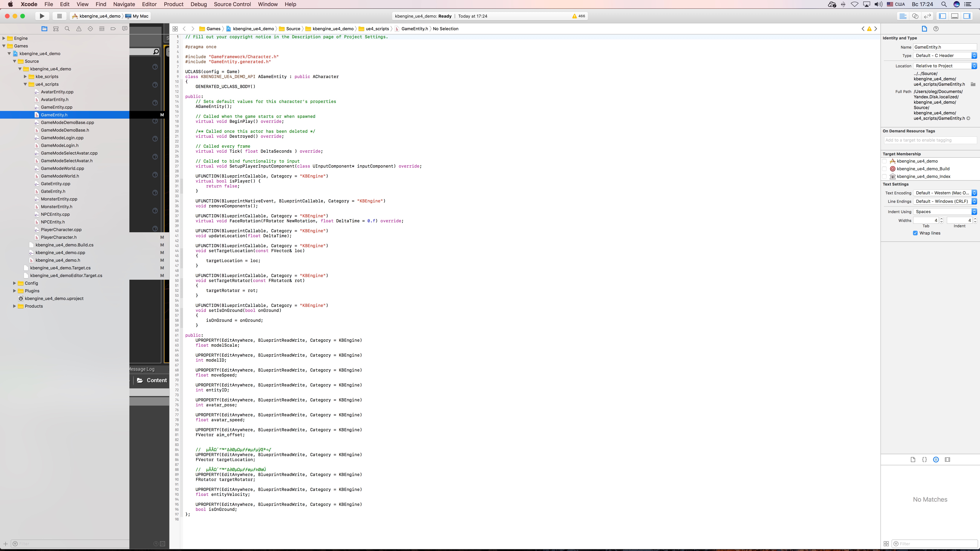The width and height of the screenshot is (980, 551).
Task: Open the Issue navigator warning icon
Action: 79,29
